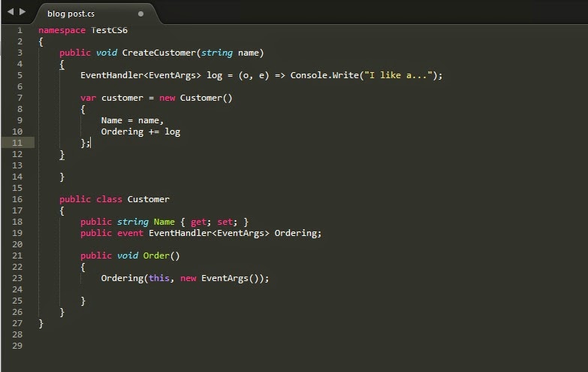Click the closing }; on line 11
This screenshot has height=372, width=588.
(x=85, y=143)
